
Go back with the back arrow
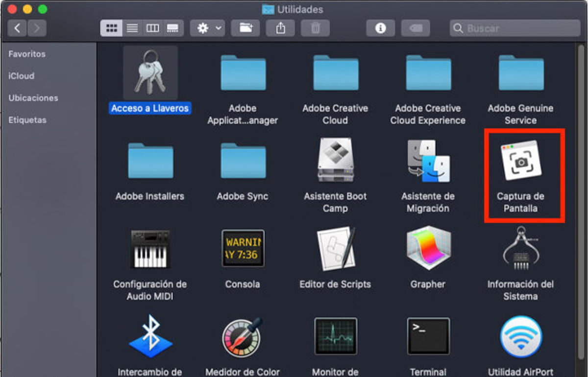click(x=17, y=28)
